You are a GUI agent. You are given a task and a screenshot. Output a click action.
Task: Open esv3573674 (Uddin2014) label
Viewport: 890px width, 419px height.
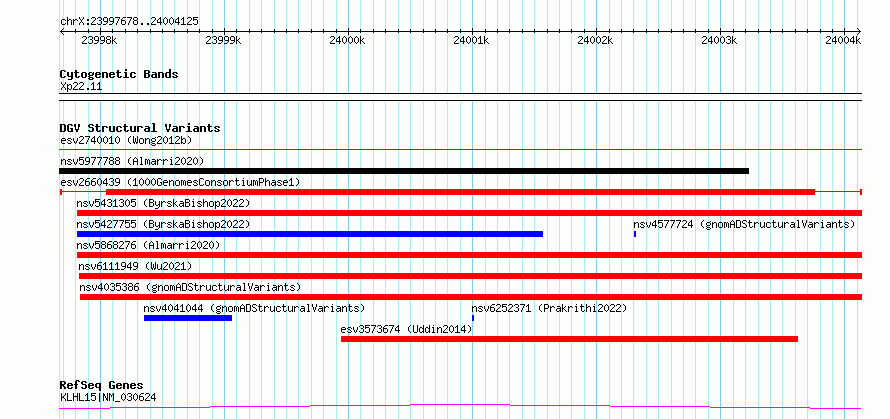406,329
